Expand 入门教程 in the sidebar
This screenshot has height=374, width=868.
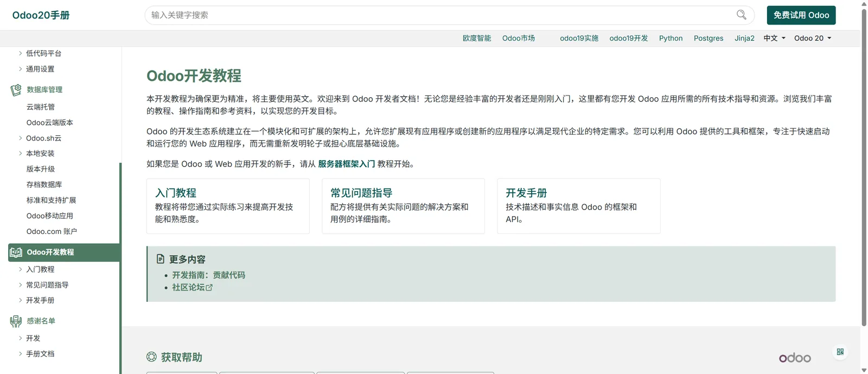[x=20, y=269]
